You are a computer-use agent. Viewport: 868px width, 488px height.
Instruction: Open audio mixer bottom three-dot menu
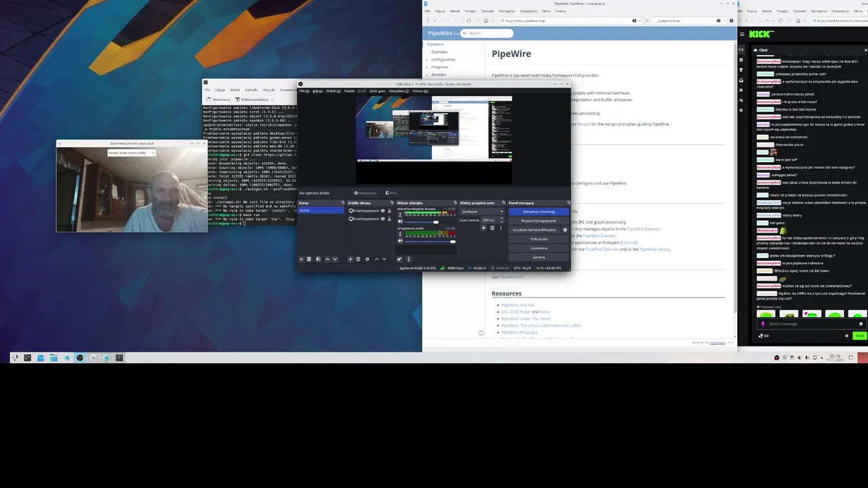click(408, 259)
